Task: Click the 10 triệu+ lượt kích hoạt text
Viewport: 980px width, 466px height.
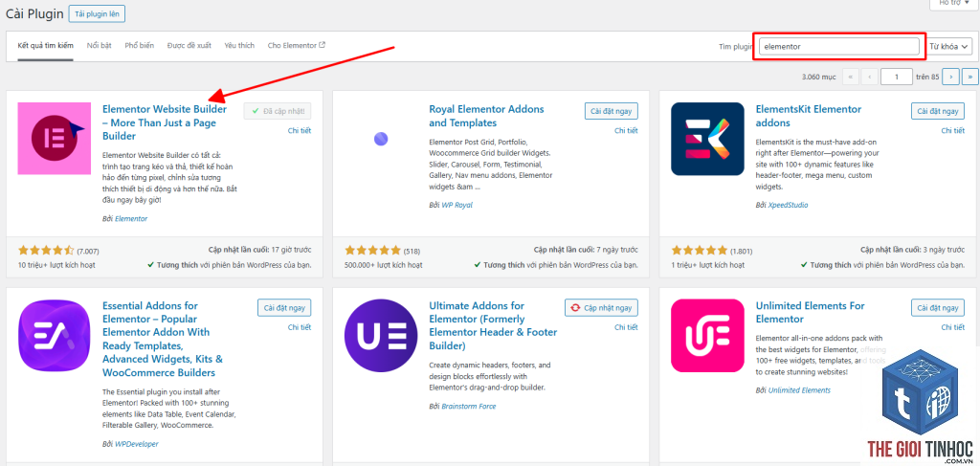Action: 56,265
